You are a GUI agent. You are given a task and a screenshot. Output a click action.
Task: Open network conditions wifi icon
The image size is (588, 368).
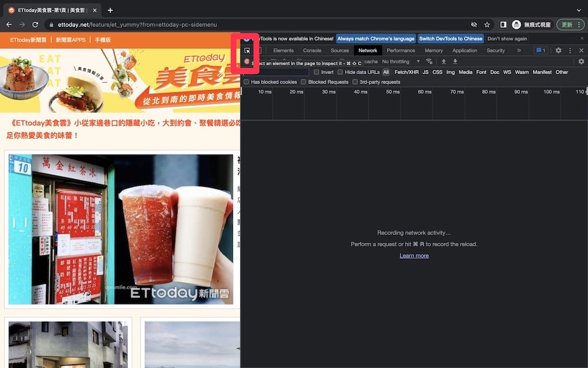pos(429,62)
